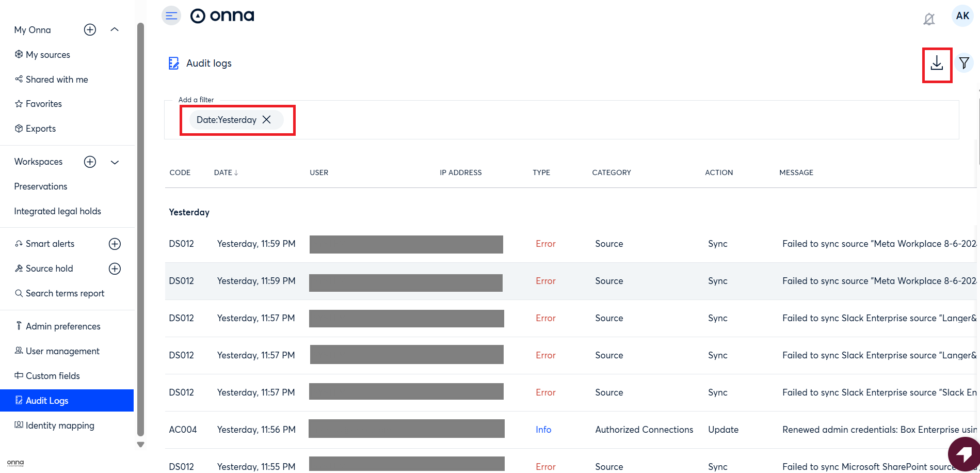
Task: Click the onna logo
Action: [x=222, y=16]
